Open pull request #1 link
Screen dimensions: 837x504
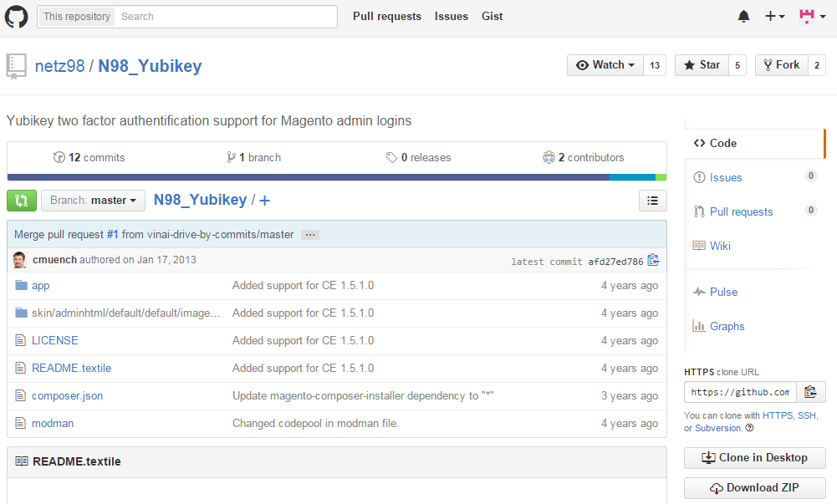point(112,235)
